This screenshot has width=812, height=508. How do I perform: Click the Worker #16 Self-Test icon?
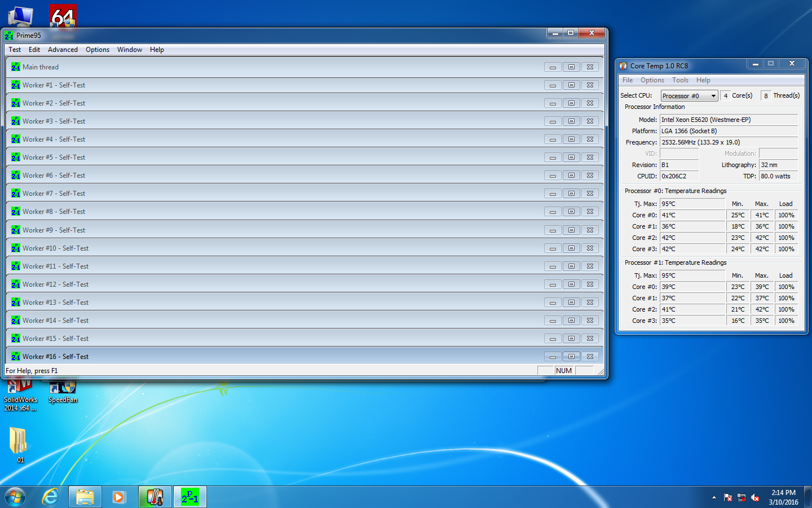tap(16, 357)
